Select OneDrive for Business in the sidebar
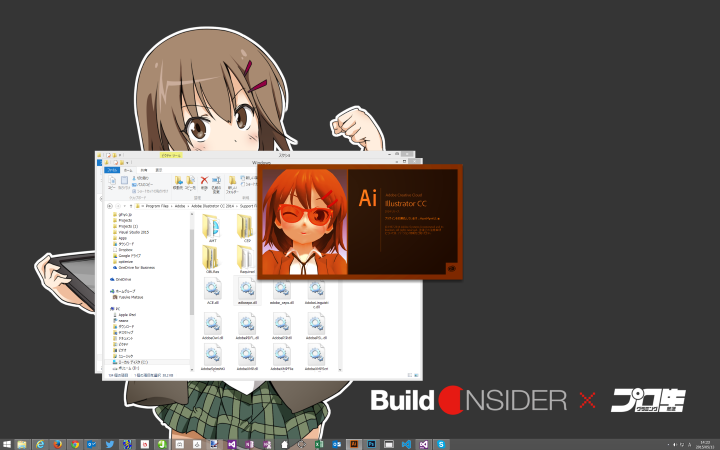 pos(135,267)
